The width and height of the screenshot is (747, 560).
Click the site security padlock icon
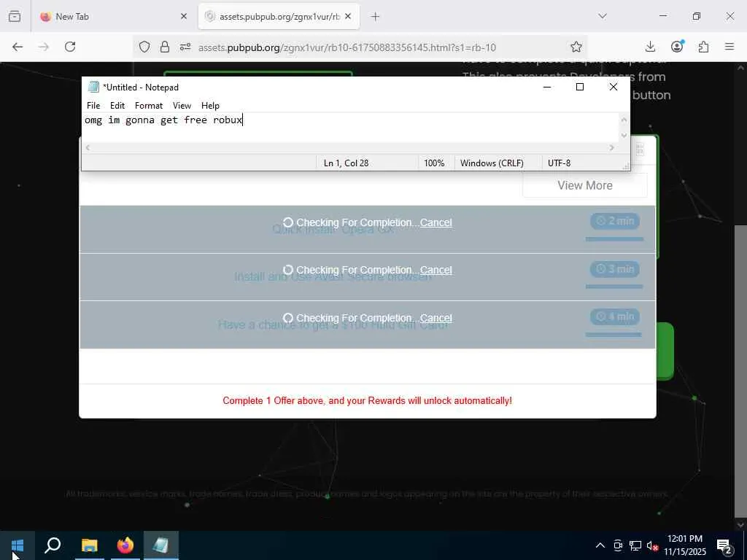click(x=165, y=47)
